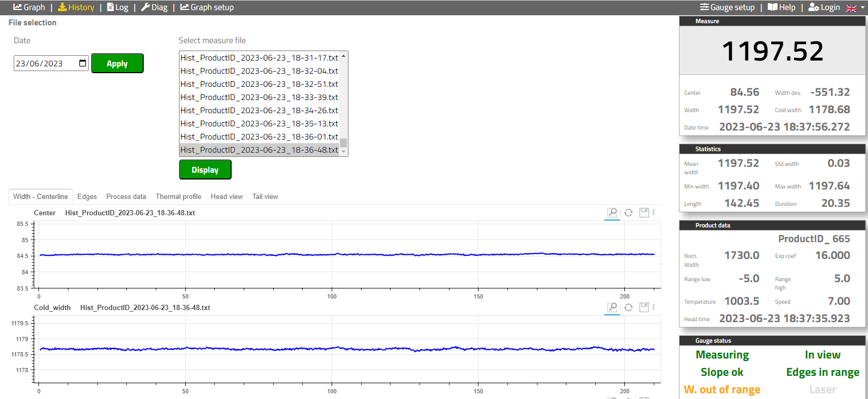868x399 pixels.
Task: Activate box zoom on the Center chart
Action: pos(612,213)
